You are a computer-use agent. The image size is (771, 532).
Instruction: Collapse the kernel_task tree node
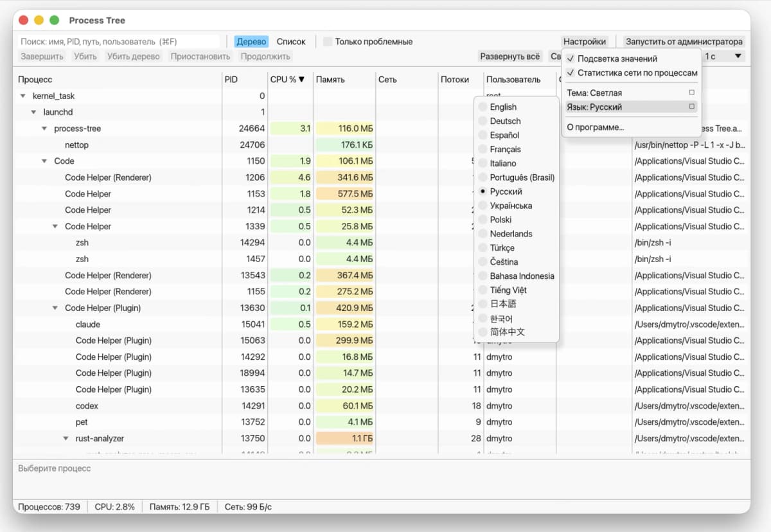click(24, 96)
